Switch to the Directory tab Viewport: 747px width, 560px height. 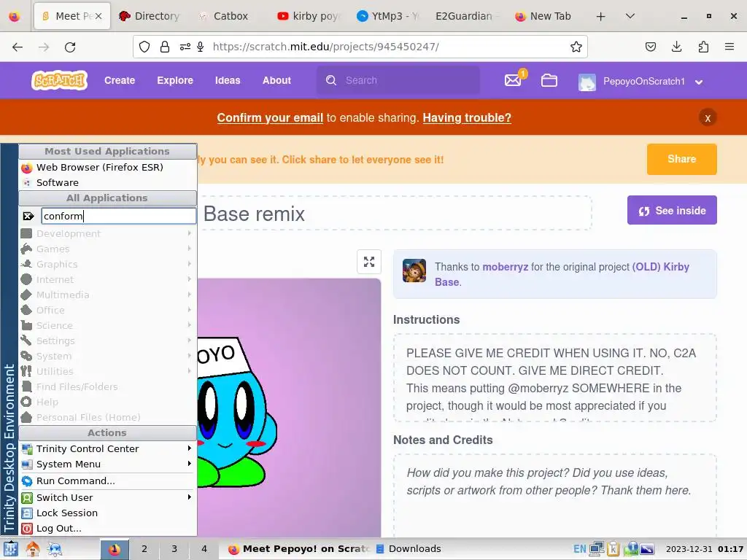tap(150, 16)
